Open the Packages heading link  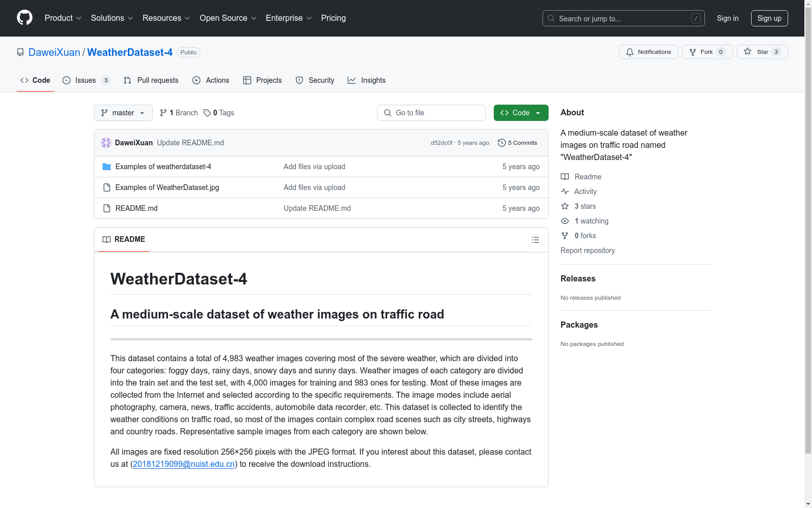pyautogui.click(x=579, y=325)
